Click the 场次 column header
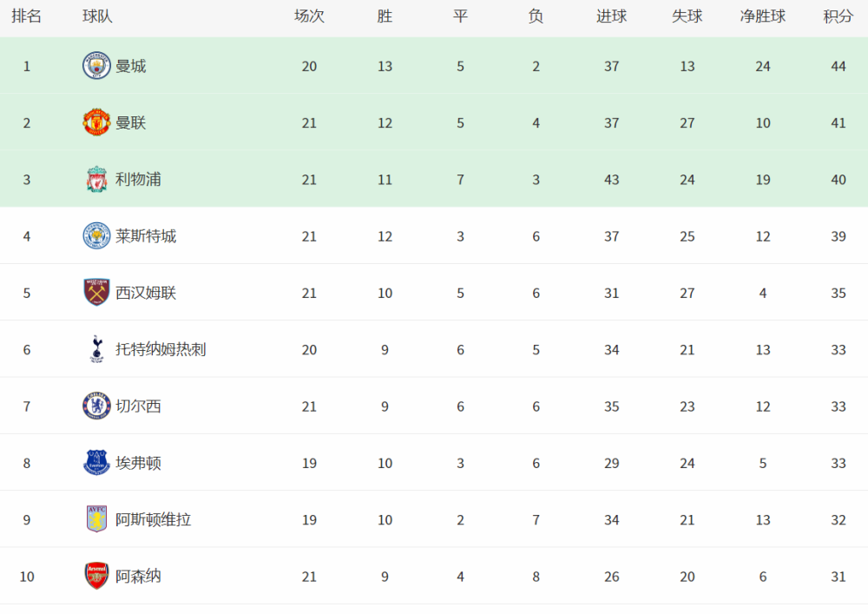Image resolution: width=868 pixels, height=614 pixels. [x=310, y=17]
